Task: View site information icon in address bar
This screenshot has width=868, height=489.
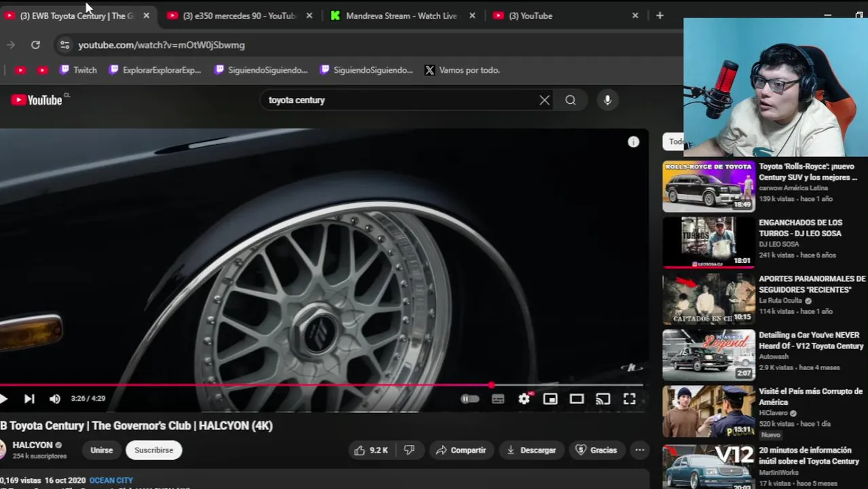Action: click(x=65, y=45)
